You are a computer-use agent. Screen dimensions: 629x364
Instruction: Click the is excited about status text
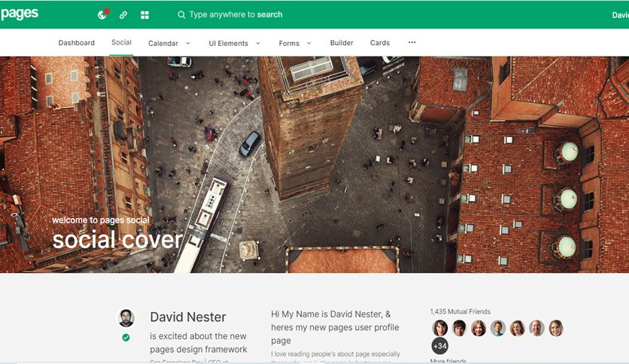coord(198,343)
